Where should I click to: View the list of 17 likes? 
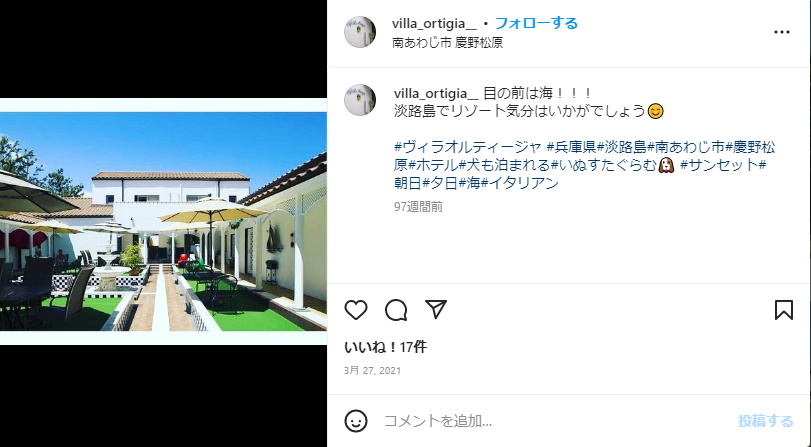(385, 347)
